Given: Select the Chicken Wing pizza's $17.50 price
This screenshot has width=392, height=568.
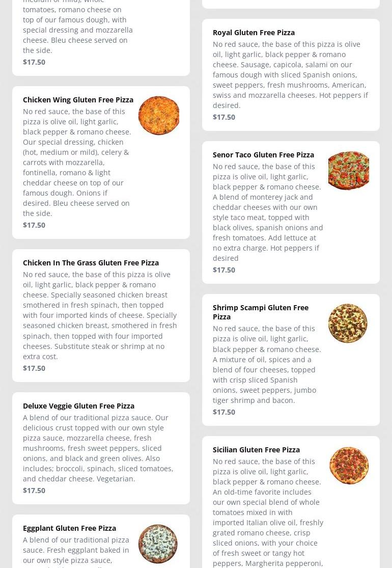Looking at the screenshot, I should [x=34, y=225].
